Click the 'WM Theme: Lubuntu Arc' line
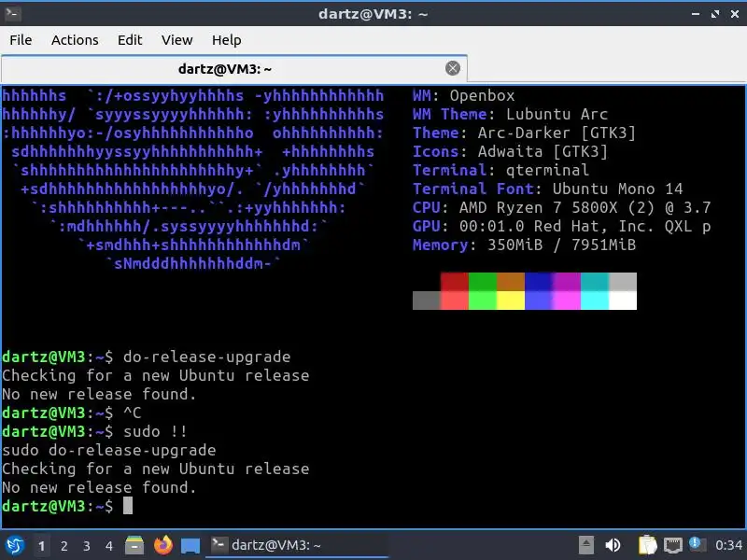The height and width of the screenshot is (560, 747). tap(510, 114)
